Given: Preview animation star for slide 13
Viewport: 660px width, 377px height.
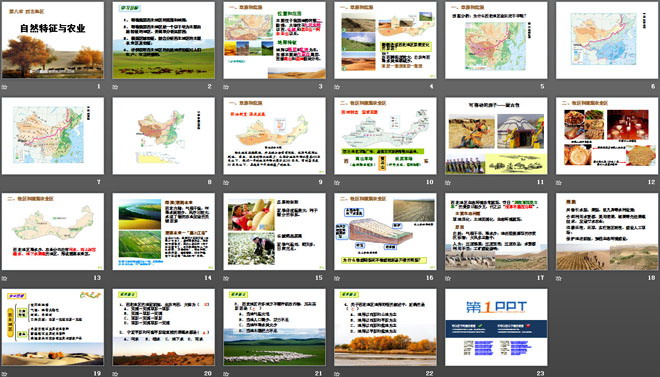Looking at the screenshot, I should (x=5, y=278).
